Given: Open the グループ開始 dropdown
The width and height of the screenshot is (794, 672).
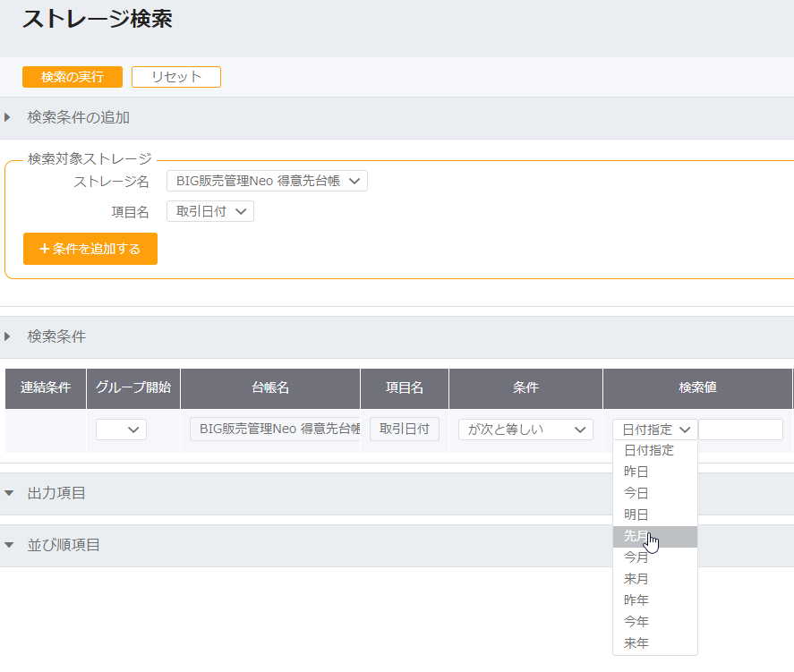Looking at the screenshot, I should [x=122, y=430].
